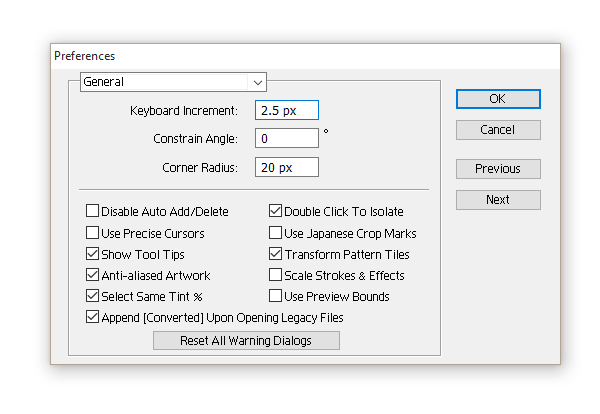600x414 pixels.
Task: Enable Scale Strokes & Effects
Action: [x=276, y=275]
